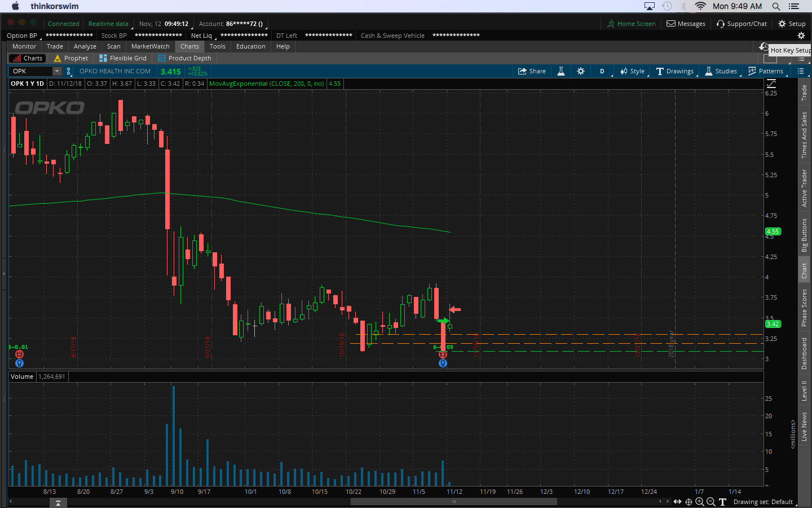This screenshot has height=508, width=812.
Task: Click Support/Chat link
Action: pyautogui.click(x=742, y=24)
